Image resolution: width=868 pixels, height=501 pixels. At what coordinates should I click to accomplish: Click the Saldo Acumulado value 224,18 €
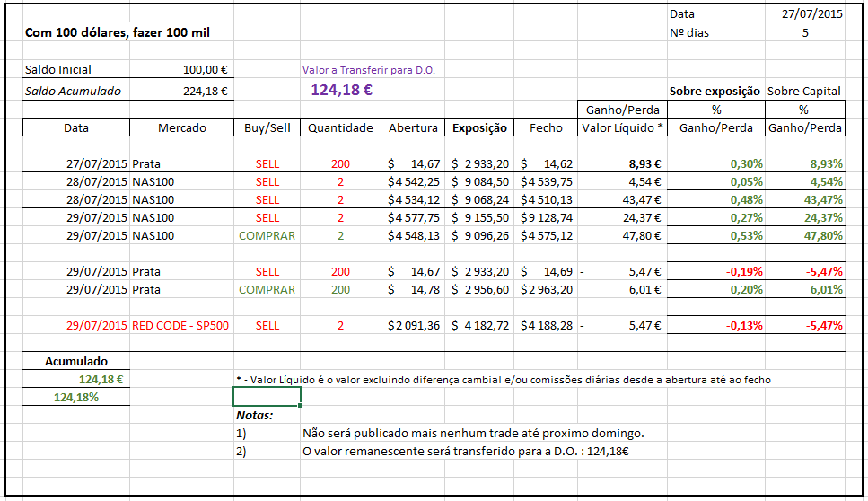205,90
